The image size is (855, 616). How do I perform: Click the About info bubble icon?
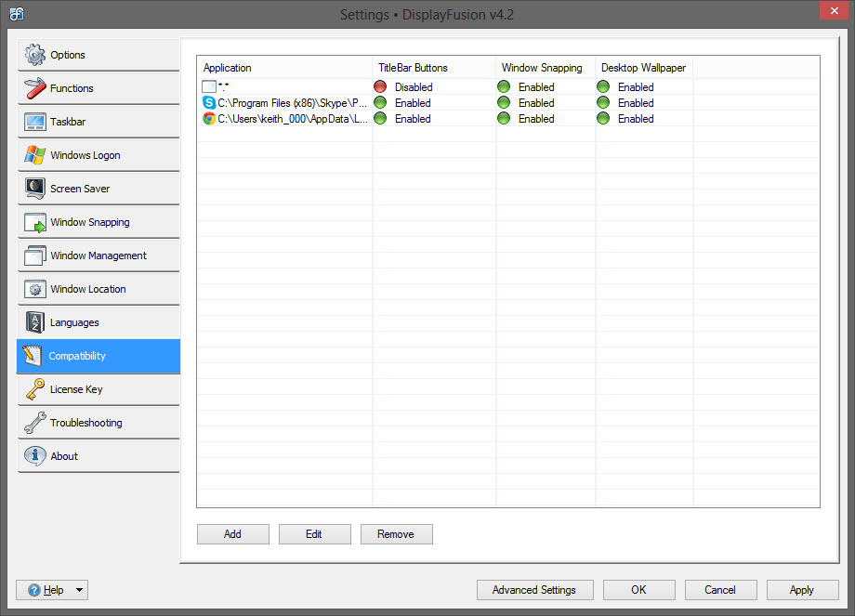pos(35,456)
